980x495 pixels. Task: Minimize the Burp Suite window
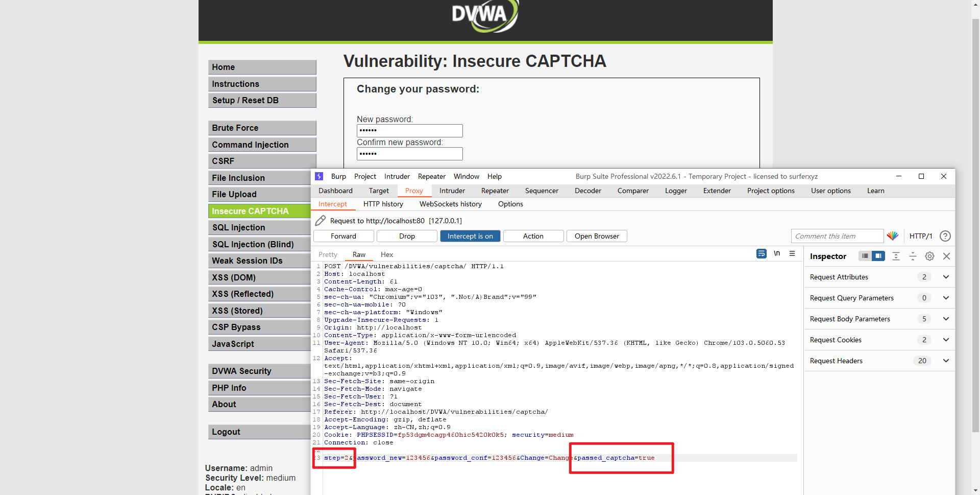pyautogui.click(x=899, y=176)
